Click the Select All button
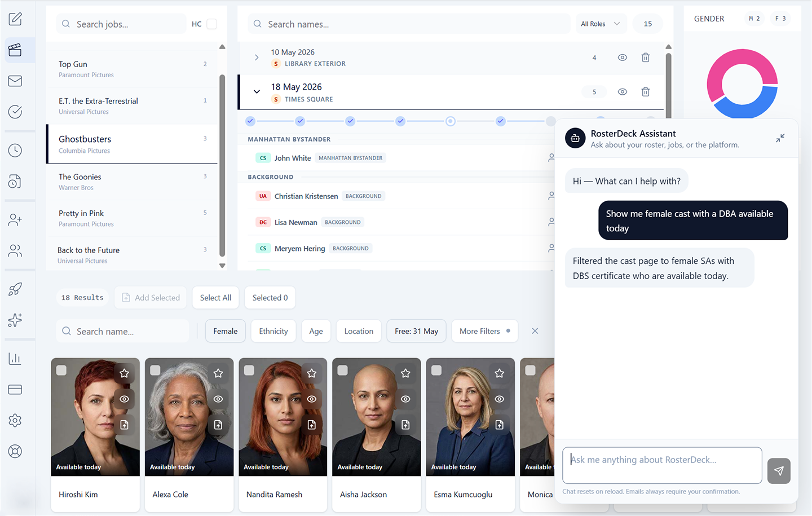This screenshot has height=516, width=812. (215, 298)
